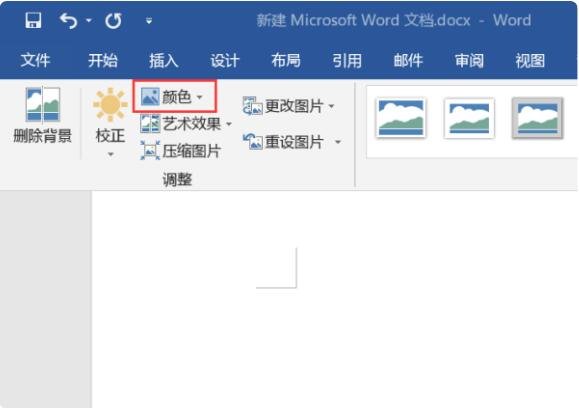Click the Redo/Repeat icon
Screen dimensions: 579x408
point(113,20)
